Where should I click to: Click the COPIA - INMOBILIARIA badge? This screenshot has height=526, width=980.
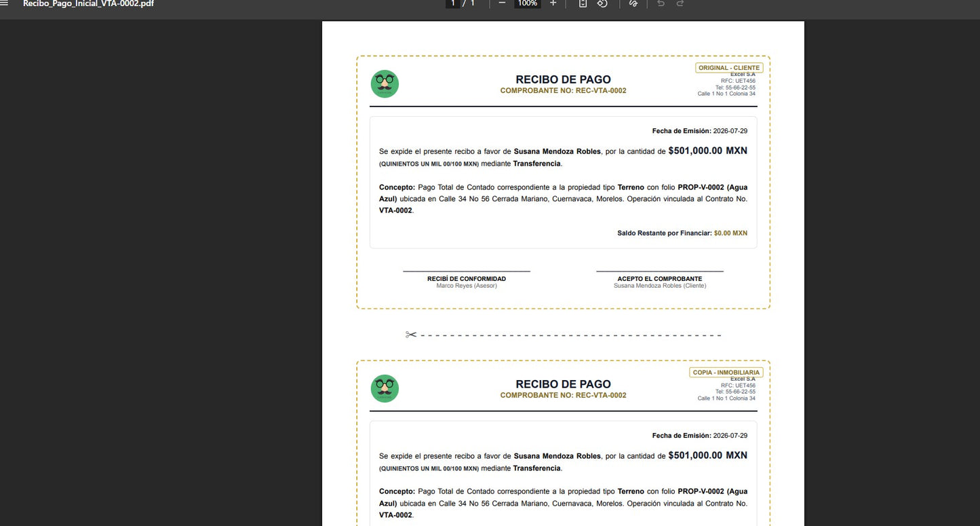pyautogui.click(x=726, y=373)
